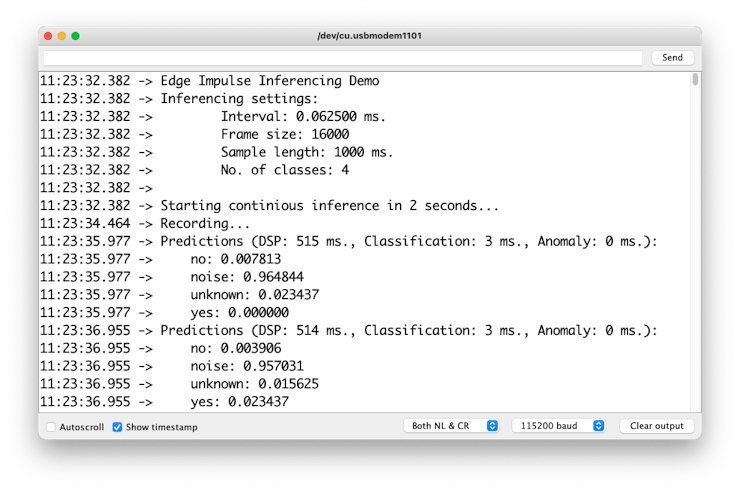Click the Clear output button
Viewport: 740px width, 490px height.
tap(656, 426)
